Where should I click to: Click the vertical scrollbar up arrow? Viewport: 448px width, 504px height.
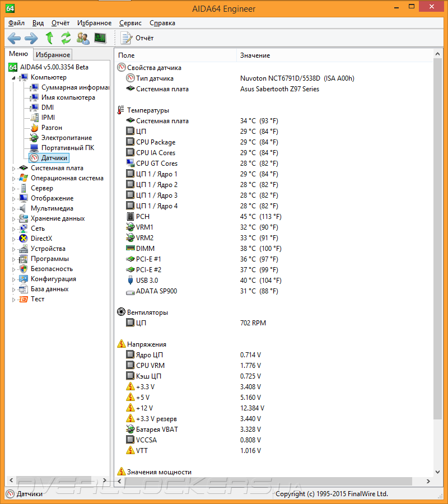pyautogui.click(x=437, y=54)
